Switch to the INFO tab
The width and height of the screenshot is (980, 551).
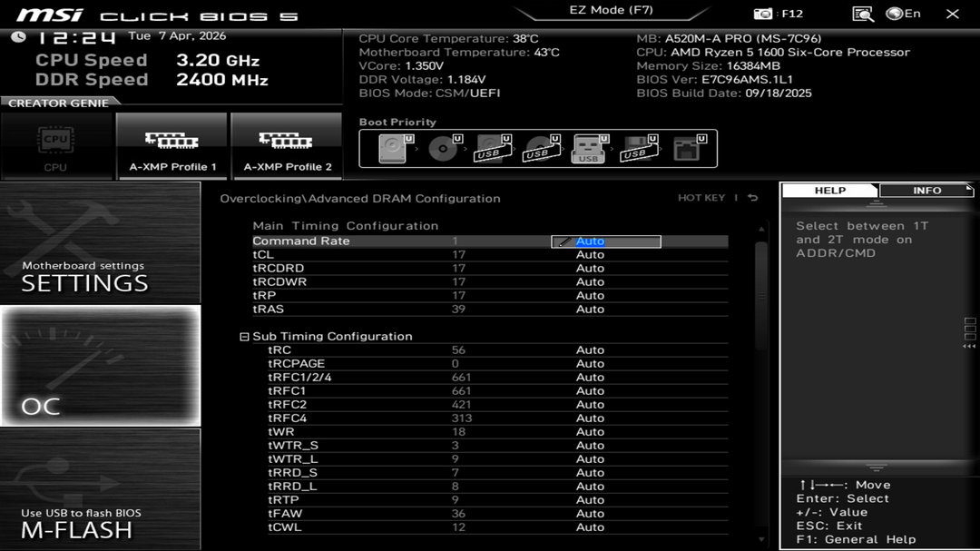click(926, 191)
